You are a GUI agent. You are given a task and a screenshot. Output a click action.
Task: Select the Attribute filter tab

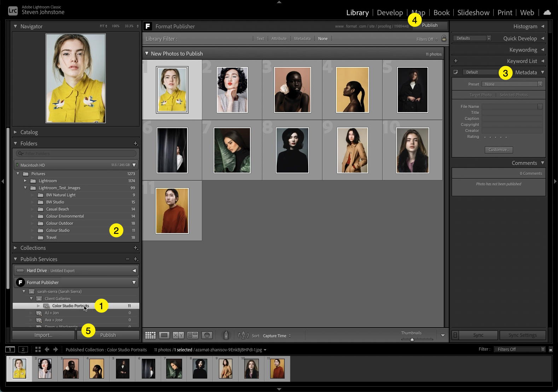coord(279,39)
